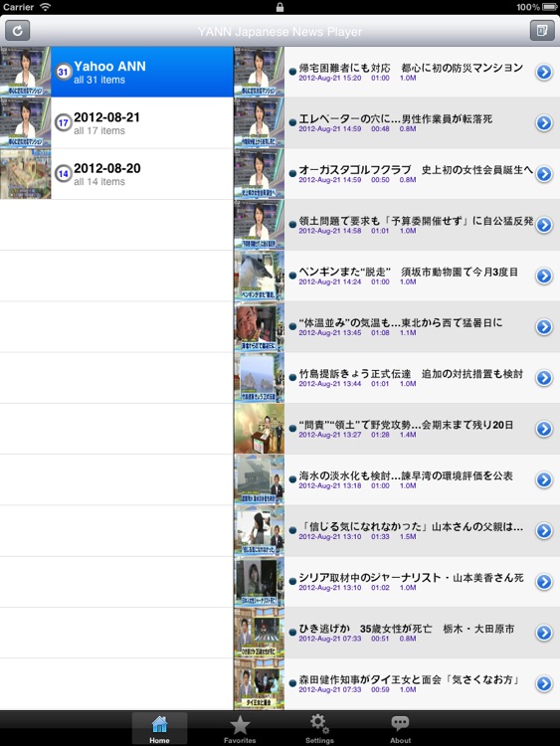Click the 17 count badge on 2012-08-21
Image resolution: width=560 pixels, height=746 pixels.
(63, 122)
